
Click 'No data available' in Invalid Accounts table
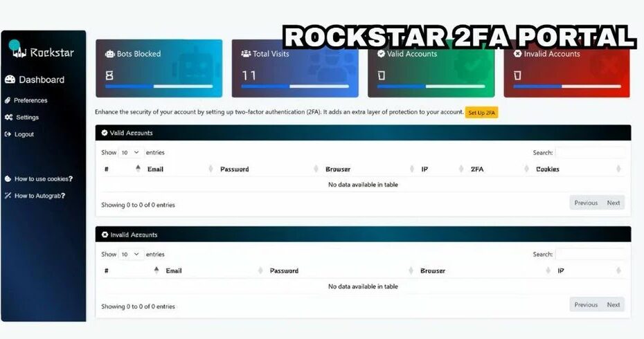[363, 286]
